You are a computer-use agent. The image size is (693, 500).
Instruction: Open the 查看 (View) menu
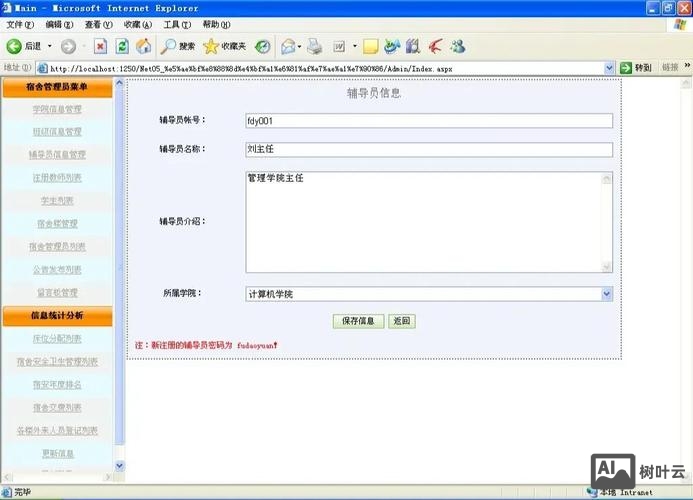click(x=99, y=25)
